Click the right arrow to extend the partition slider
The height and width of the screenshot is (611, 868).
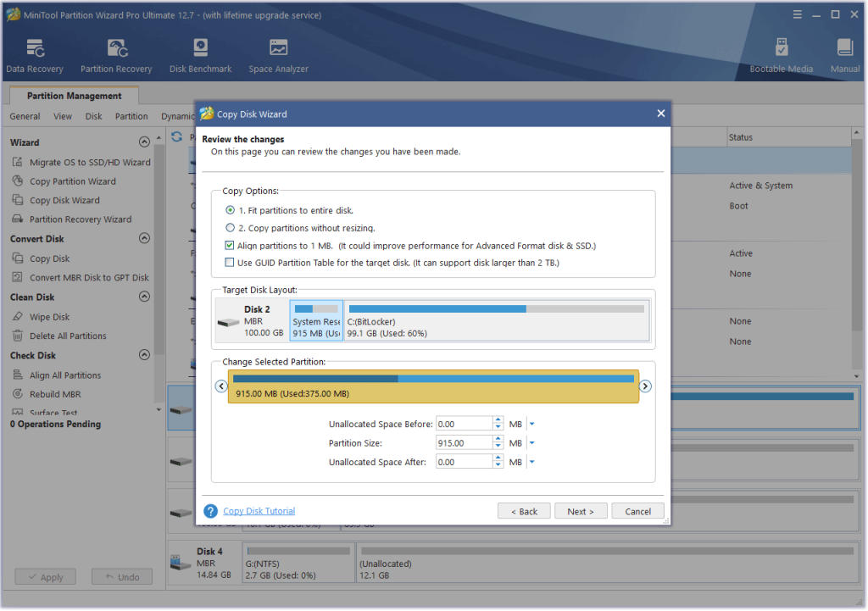pyautogui.click(x=645, y=386)
